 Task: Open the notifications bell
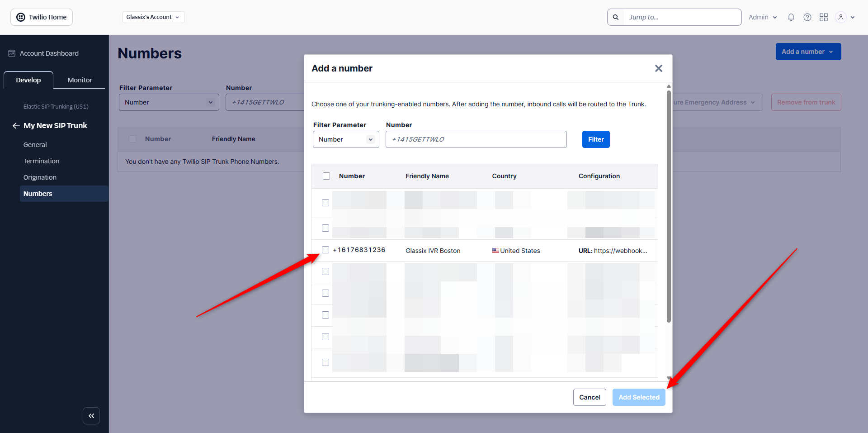pos(791,17)
